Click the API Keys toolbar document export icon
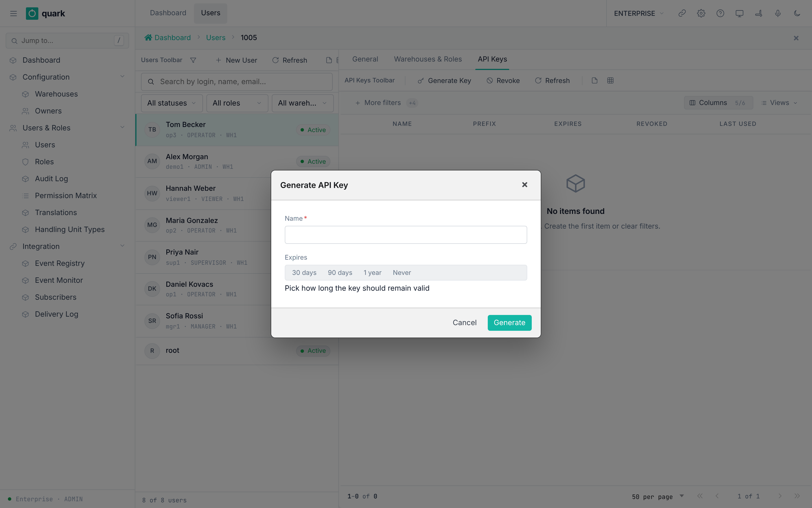 click(x=595, y=81)
